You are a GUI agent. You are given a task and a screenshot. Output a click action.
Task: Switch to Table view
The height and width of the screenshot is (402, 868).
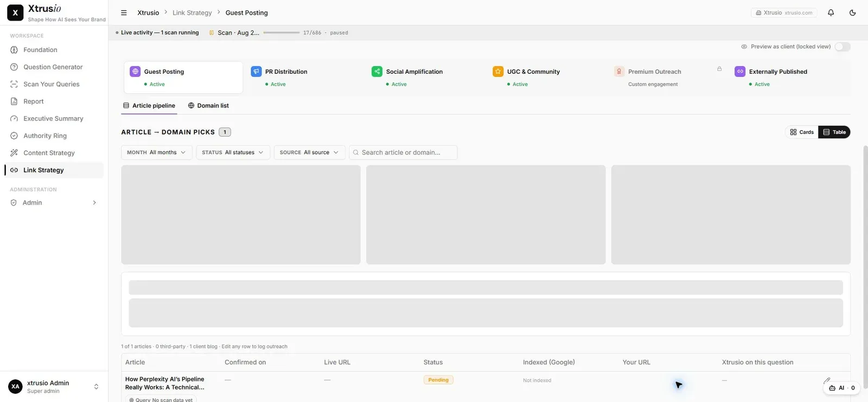pos(834,132)
